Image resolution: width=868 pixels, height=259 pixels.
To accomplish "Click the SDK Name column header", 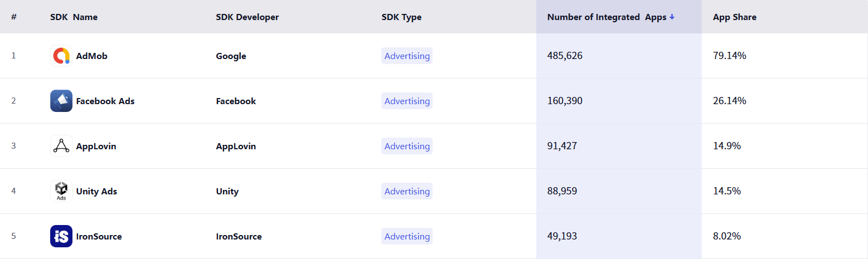I will tap(74, 17).
